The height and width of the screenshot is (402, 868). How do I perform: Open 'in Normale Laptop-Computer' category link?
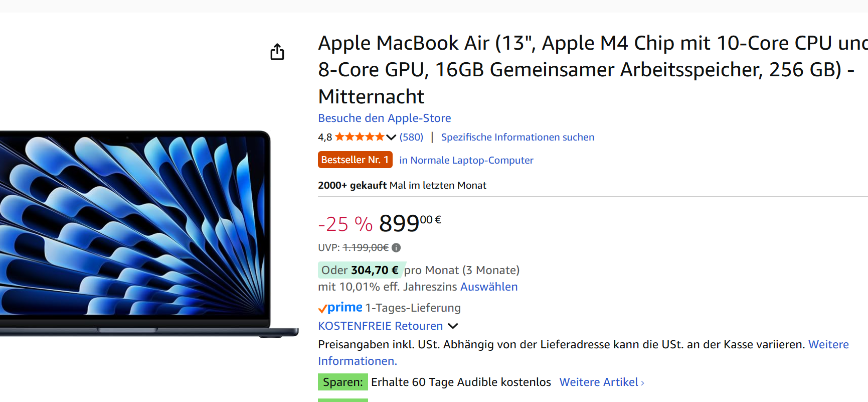(466, 160)
